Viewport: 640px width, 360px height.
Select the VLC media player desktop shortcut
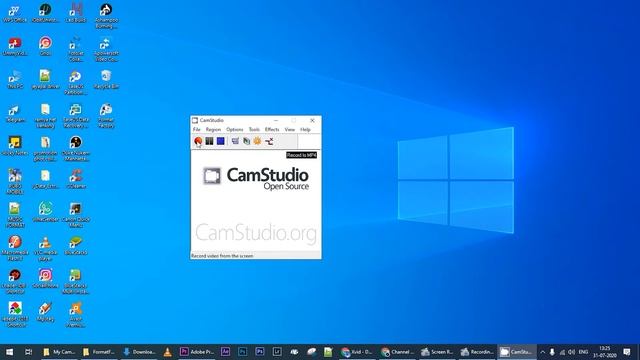(x=45, y=249)
